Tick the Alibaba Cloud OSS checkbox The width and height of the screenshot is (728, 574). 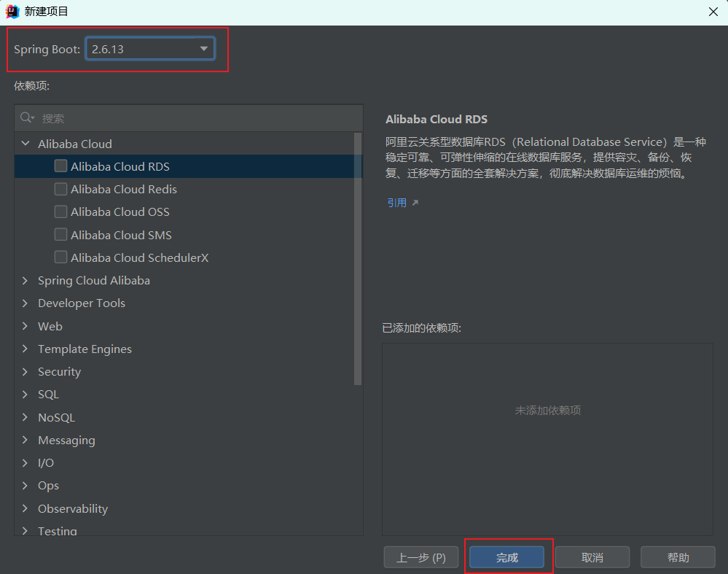coord(60,212)
